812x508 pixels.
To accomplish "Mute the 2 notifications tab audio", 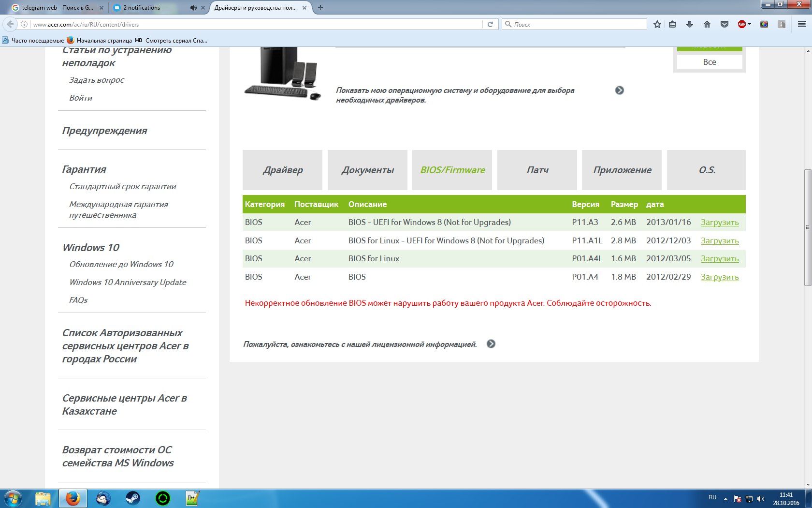I will click(193, 8).
